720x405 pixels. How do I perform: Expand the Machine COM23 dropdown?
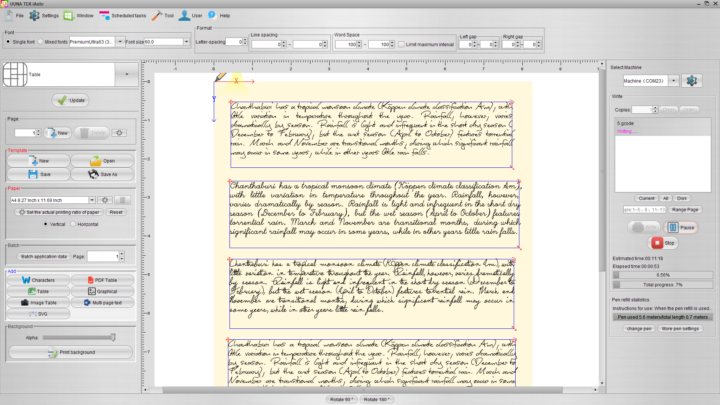pyautogui.click(x=673, y=81)
